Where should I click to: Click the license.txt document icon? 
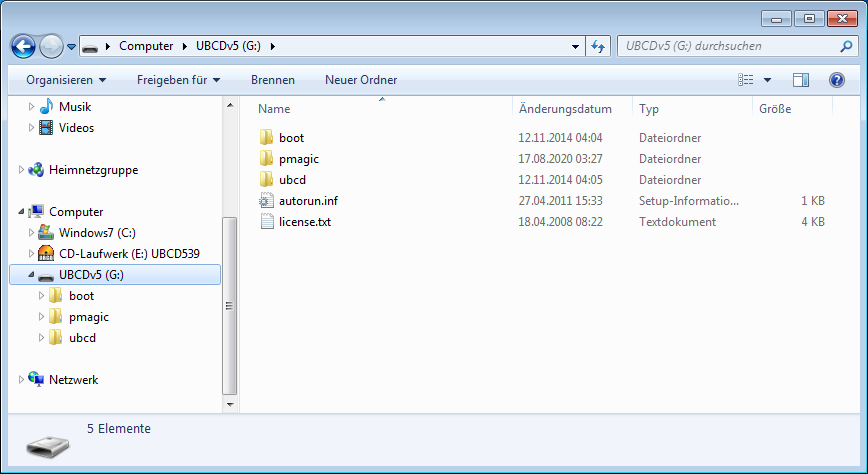pos(266,222)
